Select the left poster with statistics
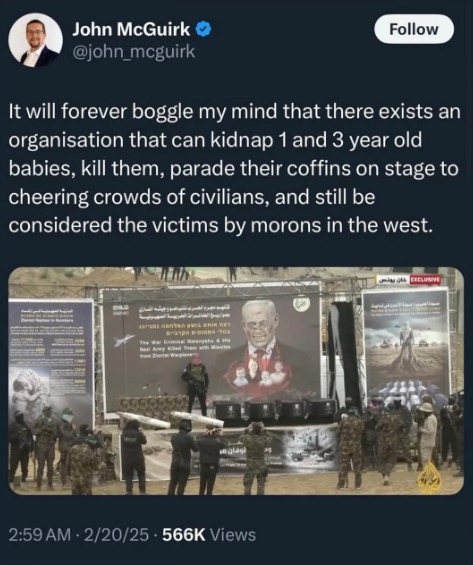Viewport: 473px width, 565px height. 52,360
